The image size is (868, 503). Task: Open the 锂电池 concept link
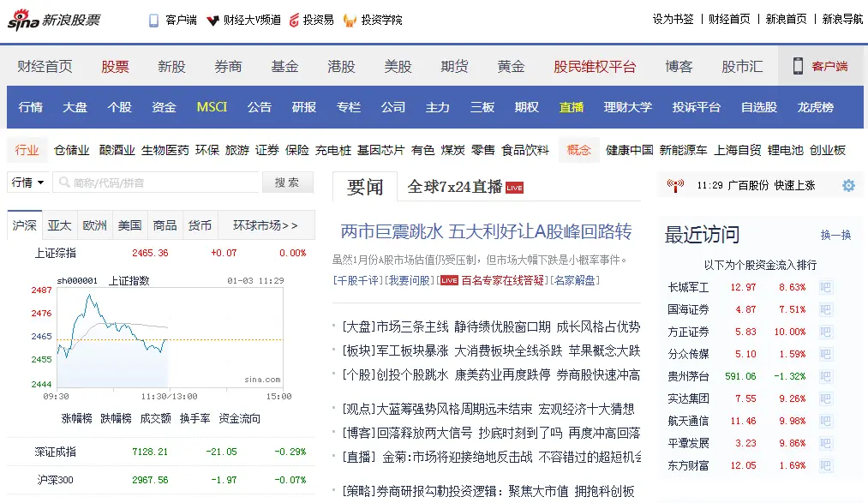(x=785, y=150)
